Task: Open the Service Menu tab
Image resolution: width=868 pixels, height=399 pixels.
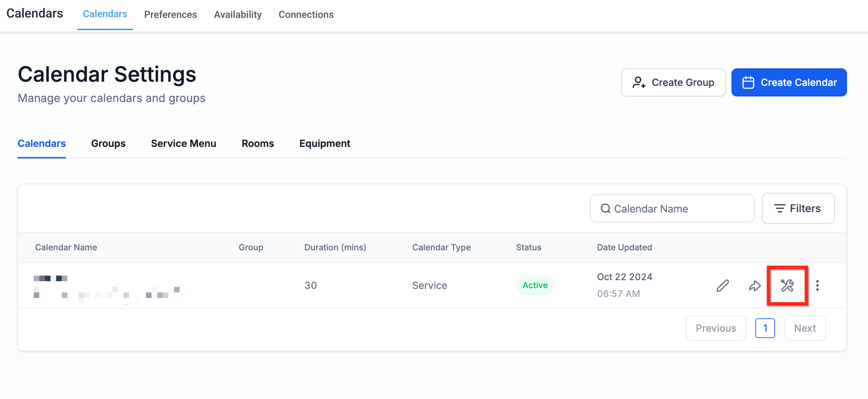Action: click(x=183, y=143)
